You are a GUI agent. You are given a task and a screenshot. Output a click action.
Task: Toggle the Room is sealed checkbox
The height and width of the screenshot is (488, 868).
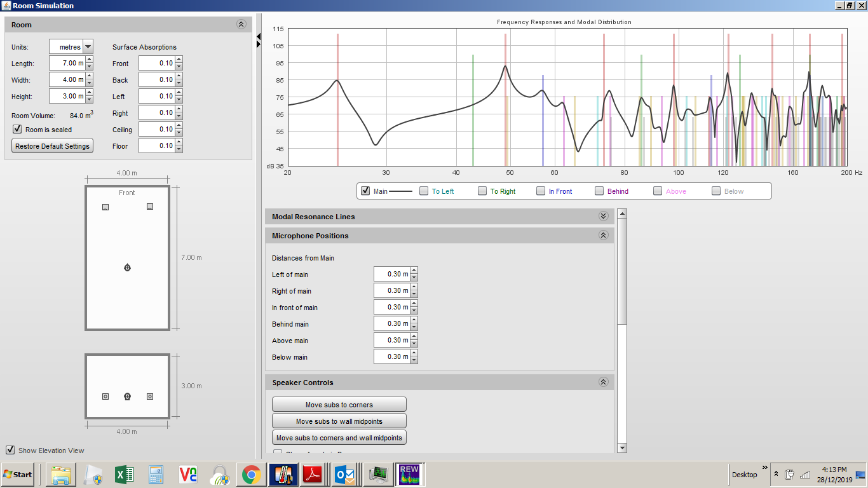pos(17,129)
